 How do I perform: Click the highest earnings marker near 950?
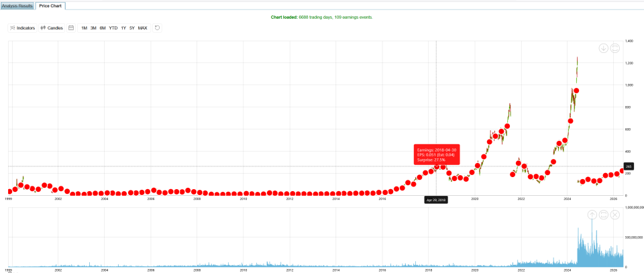[576, 91]
